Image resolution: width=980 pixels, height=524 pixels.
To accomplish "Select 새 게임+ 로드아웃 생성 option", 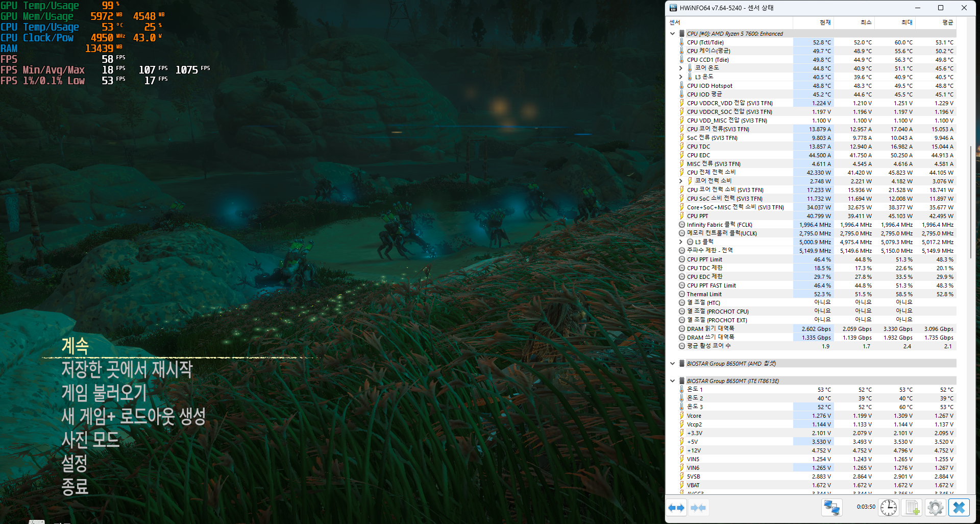I will 133,416.
